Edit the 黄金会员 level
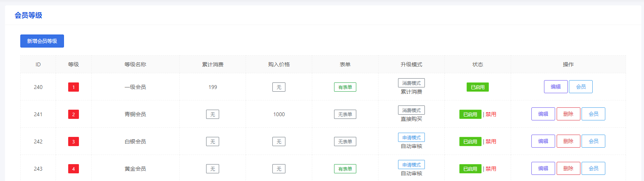 click(x=543, y=168)
